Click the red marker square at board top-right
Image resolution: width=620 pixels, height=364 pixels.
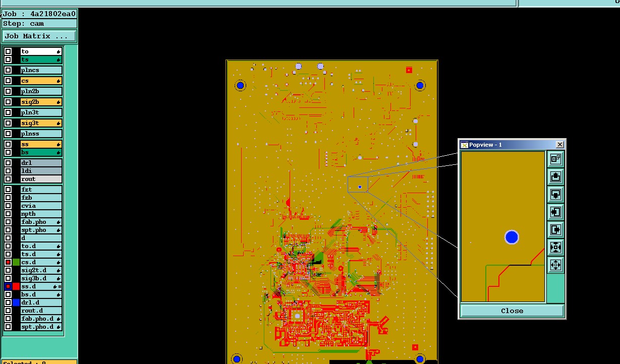(x=409, y=70)
